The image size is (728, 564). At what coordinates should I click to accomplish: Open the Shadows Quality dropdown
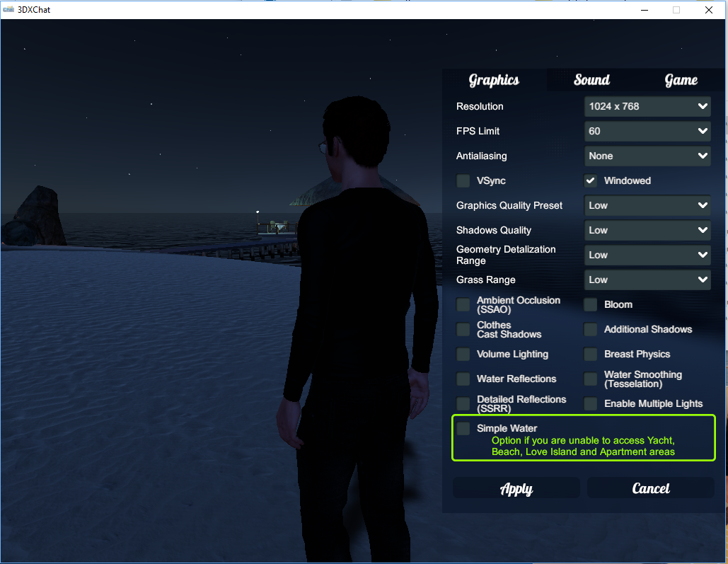647,231
